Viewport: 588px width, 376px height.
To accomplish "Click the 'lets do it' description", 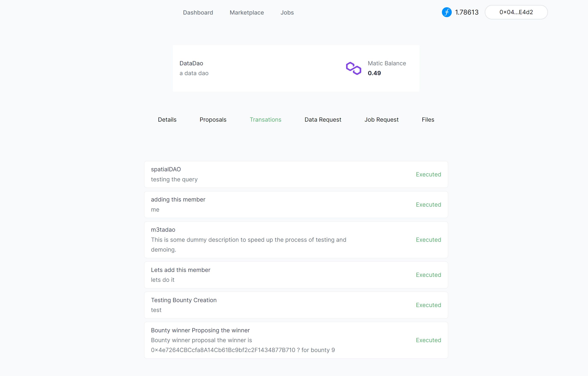I will pos(163,280).
